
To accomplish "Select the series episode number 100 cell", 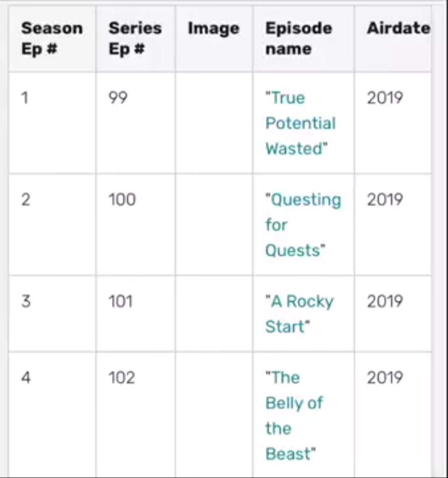I will 135,225.
